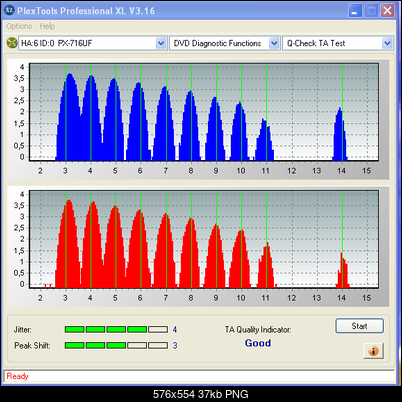Expand the DVD Diagnostic Functions dropdown

click(274, 43)
